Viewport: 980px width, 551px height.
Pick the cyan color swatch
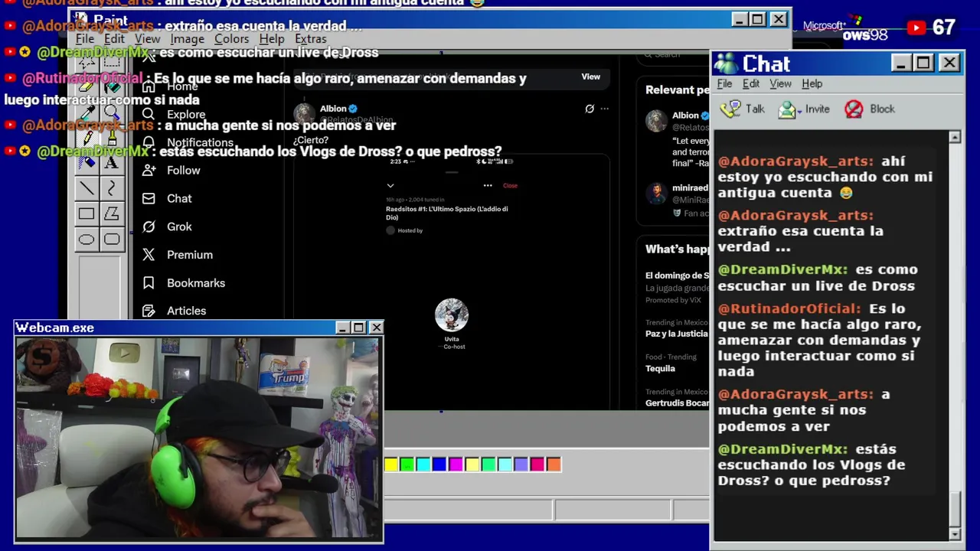point(423,464)
